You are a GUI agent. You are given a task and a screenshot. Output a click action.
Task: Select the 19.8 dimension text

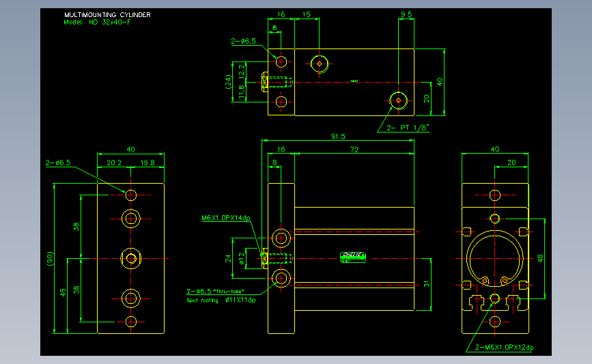(147, 163)
